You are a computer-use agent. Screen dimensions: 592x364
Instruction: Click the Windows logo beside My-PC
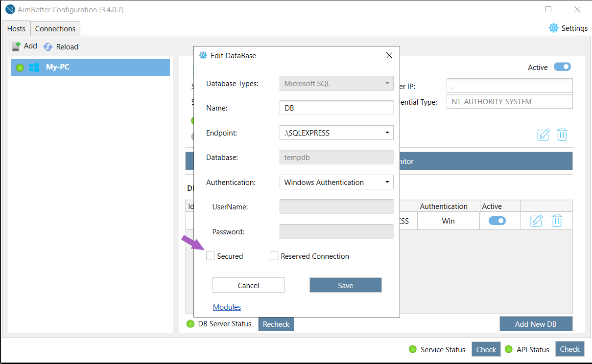pos(34,68)
